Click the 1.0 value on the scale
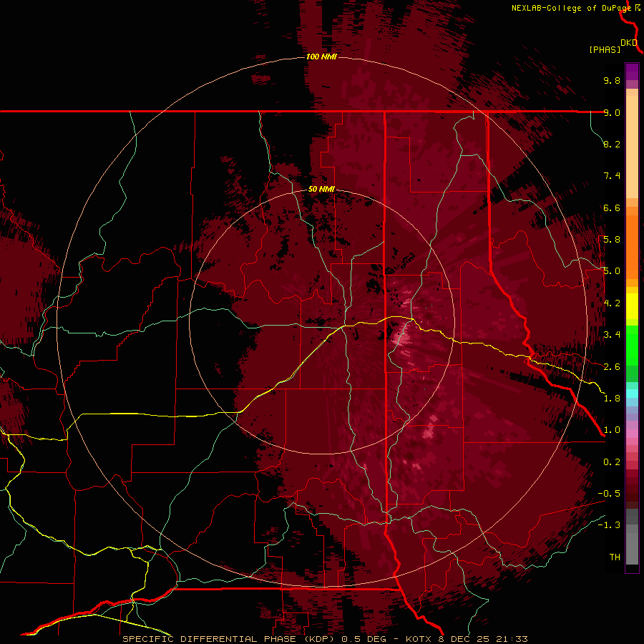The height and width of the screenshot is (644, 644). [x=612, y=430]
